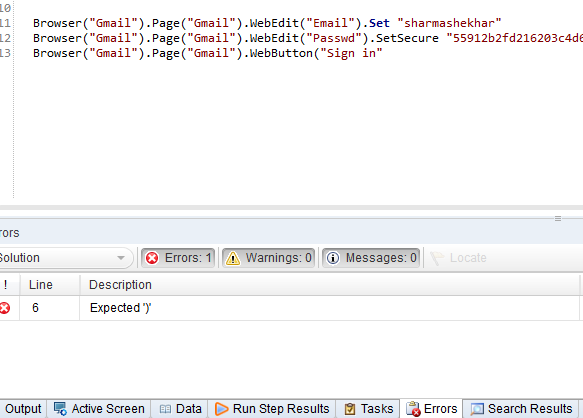The image size is (583, 418).
Task: Sort by the Description column header
Action: point(330,285)
